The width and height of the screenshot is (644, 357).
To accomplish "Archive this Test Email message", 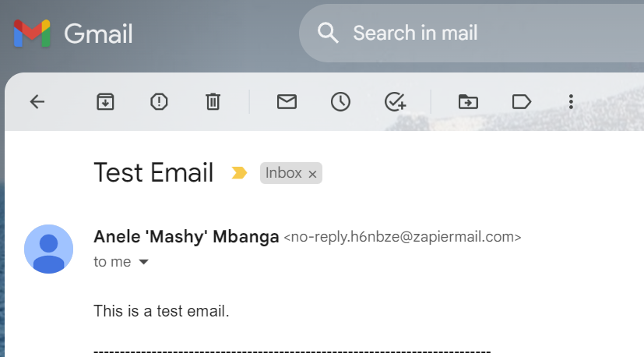I will [x=105, y=101].
